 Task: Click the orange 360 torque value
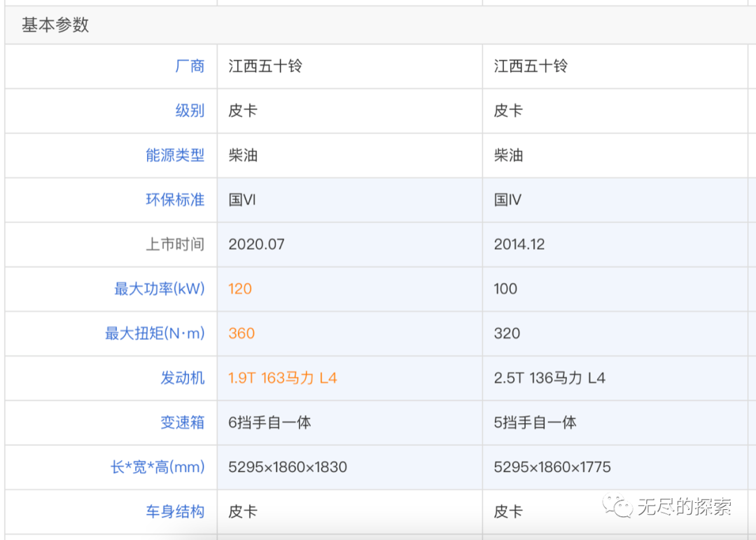click(x=241, y=334)
